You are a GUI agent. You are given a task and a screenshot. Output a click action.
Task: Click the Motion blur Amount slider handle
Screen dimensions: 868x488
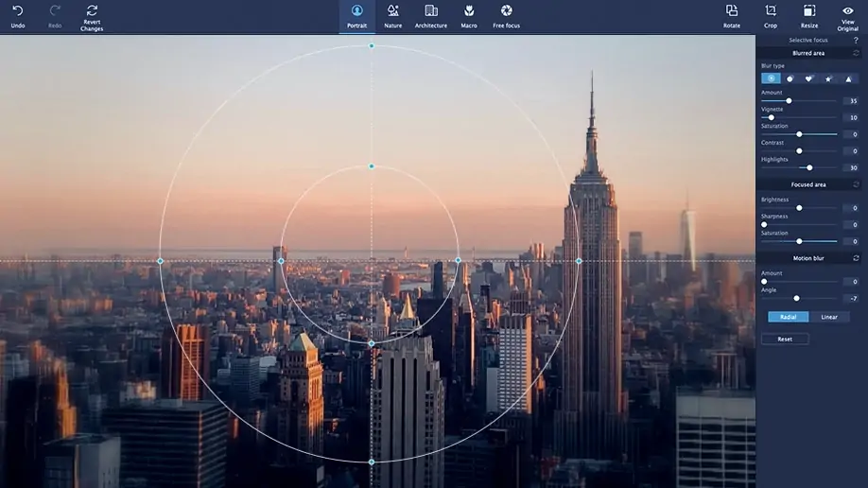point(765,282)
